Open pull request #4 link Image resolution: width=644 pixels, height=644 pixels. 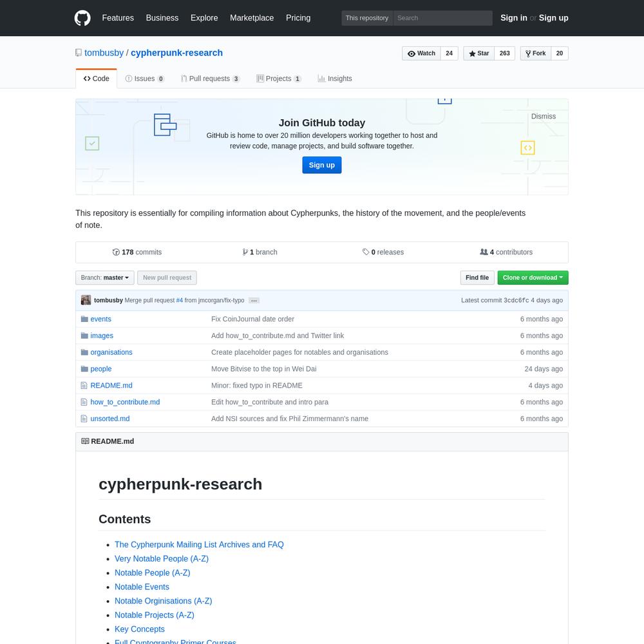pyautogui.click(x=180, y=300)
